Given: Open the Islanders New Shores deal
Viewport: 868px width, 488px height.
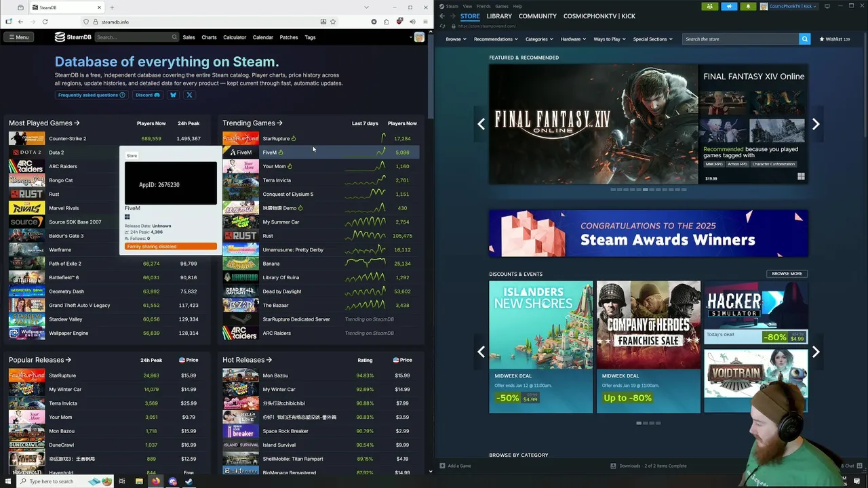Looking at the screenshot, I should (x=541, y=346).
